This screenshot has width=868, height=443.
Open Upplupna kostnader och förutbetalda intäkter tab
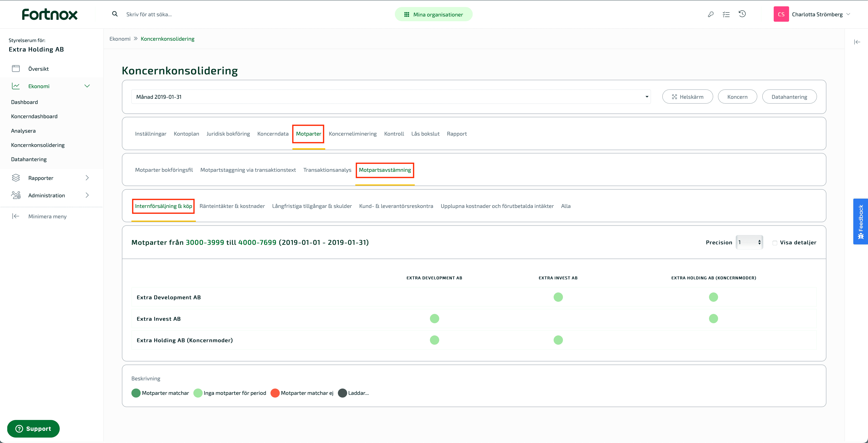tap(497, 206)
